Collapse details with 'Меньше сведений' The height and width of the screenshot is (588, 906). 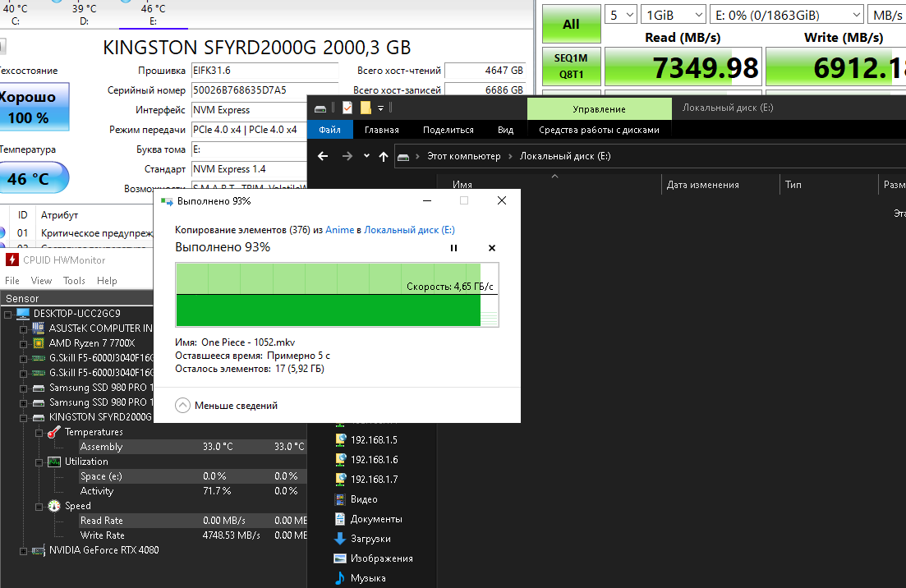(x=227, y=406)
